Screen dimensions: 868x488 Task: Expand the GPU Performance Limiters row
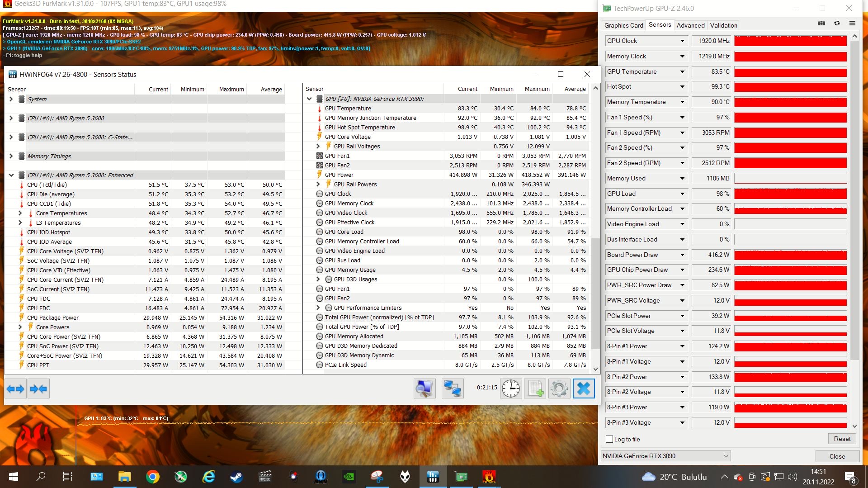(318, 308)
